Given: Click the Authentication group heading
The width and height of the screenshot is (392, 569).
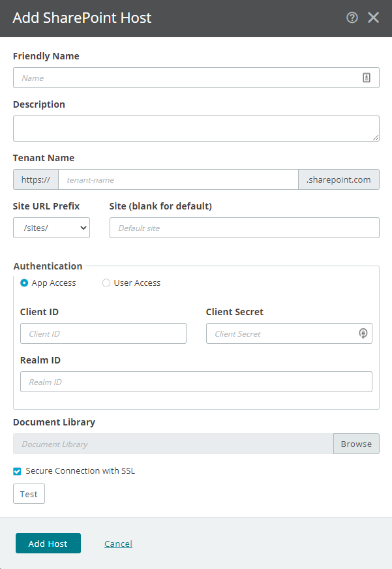Looking at the screenshot, I should click(48, 266).
